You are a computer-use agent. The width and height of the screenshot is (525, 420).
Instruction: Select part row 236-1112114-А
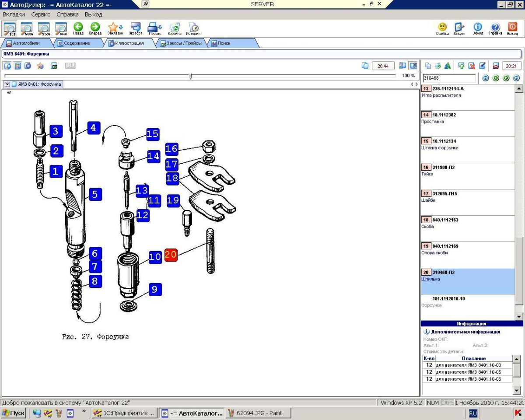point(468,97)
